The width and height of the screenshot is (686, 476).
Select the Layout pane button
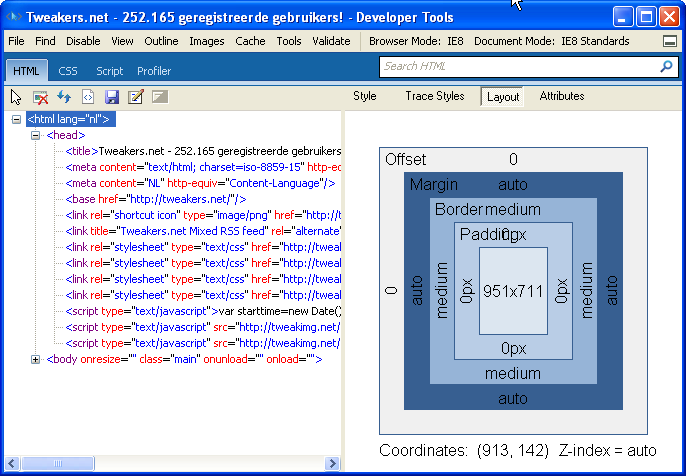[x=503, y=97]
